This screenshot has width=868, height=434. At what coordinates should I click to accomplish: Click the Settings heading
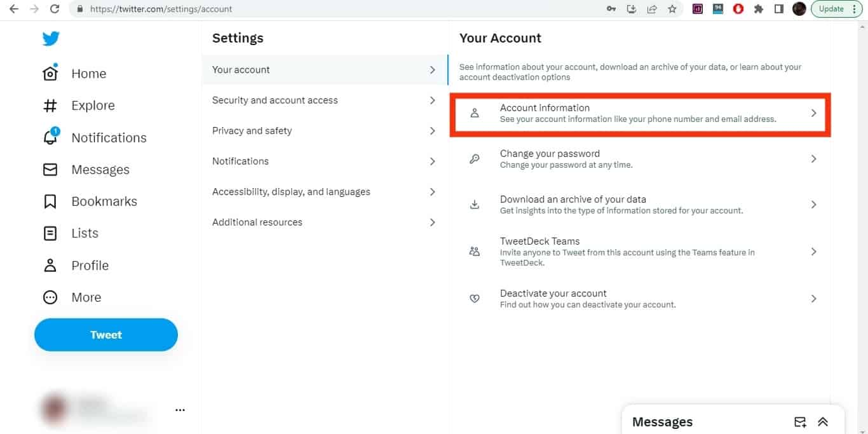click(238, 38)
